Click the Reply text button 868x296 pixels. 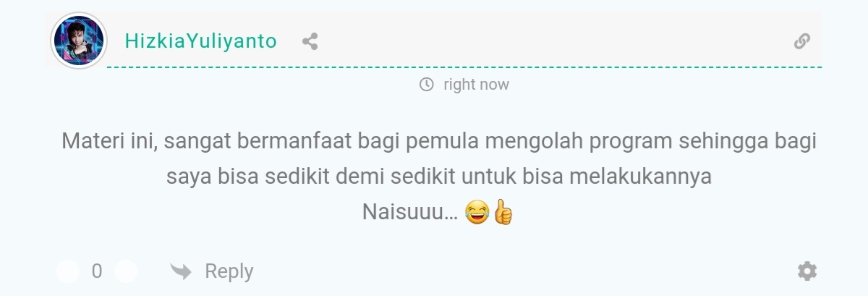tap(229, 272)
